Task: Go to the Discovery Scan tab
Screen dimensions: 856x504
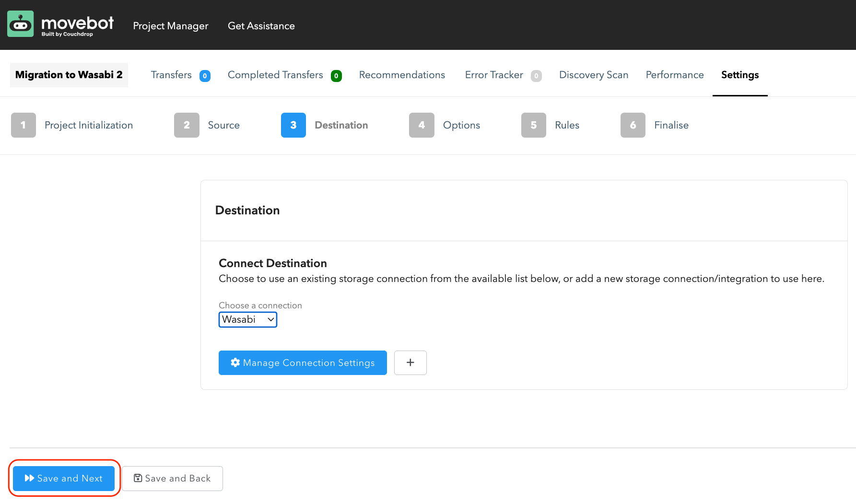Action: point(594,75)
